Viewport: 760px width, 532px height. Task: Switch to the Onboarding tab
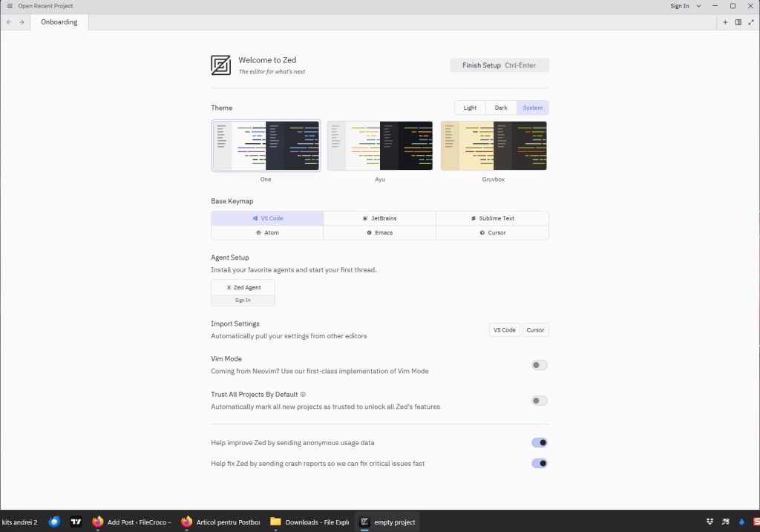pos(59,22)
